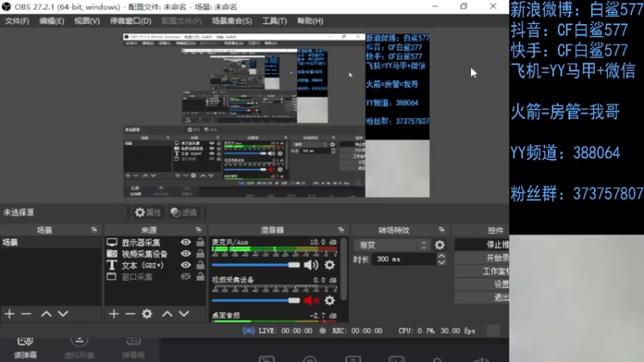Viewport: 644px width, 362px height.
Task: Open the 工具(T) menu
Action: [275, 21]
